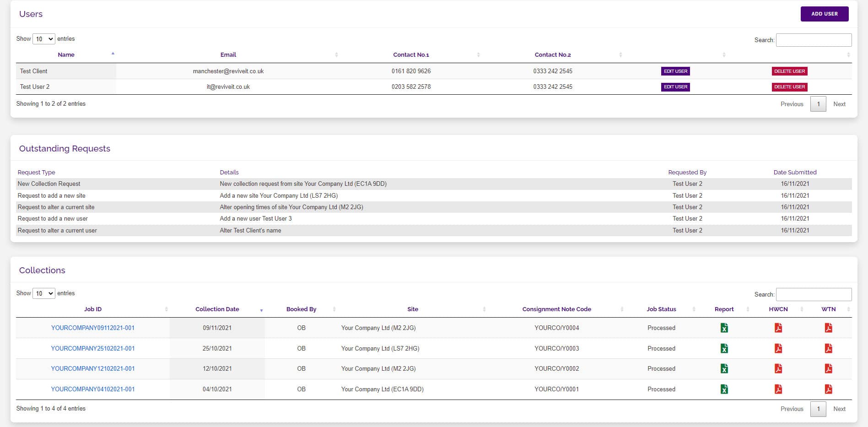Open WTN PDF for consignment YOURCO/Y0004
Screen dimensions: 868x427
pos(828,328)
